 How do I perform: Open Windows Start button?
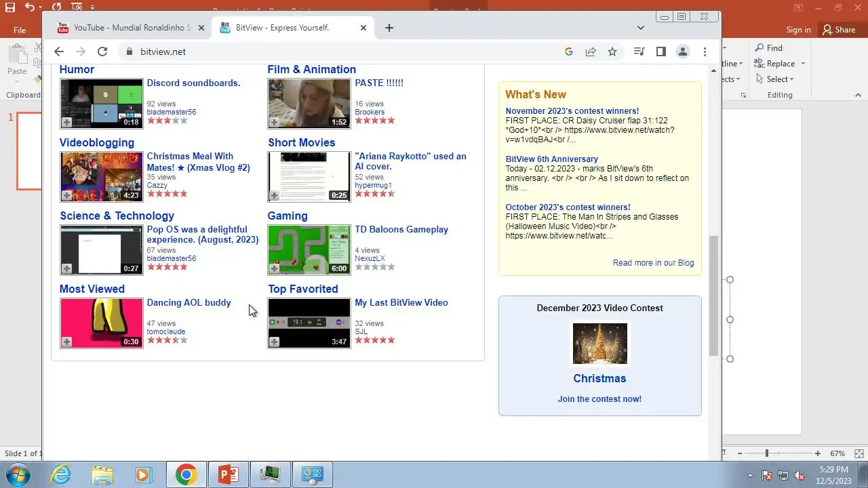click(16, 474)
